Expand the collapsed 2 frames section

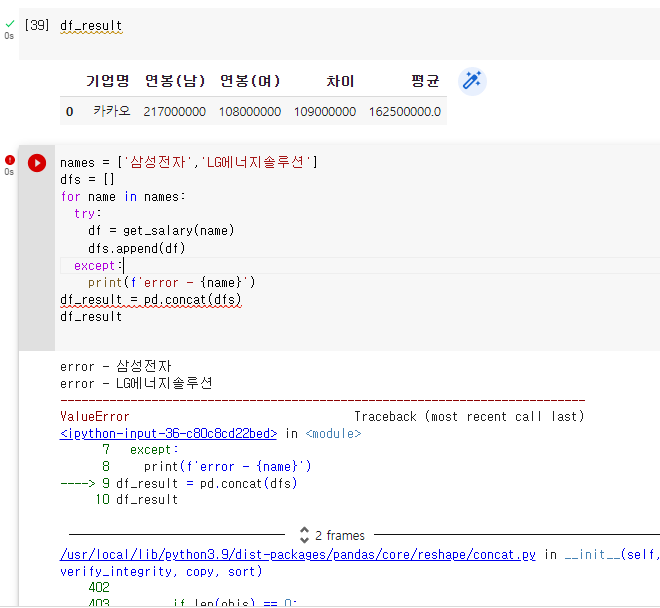(332, 535)
